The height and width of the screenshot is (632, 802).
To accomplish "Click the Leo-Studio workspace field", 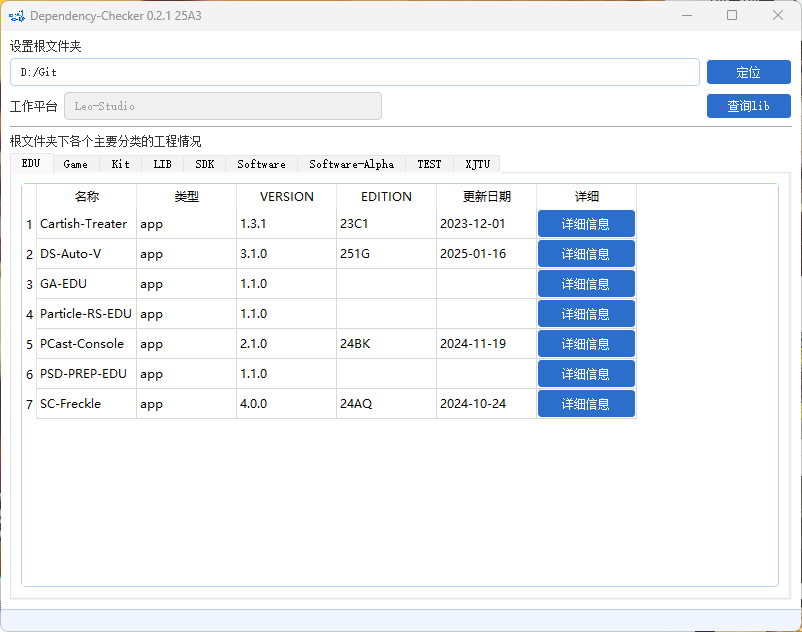I will pos(223,106).
